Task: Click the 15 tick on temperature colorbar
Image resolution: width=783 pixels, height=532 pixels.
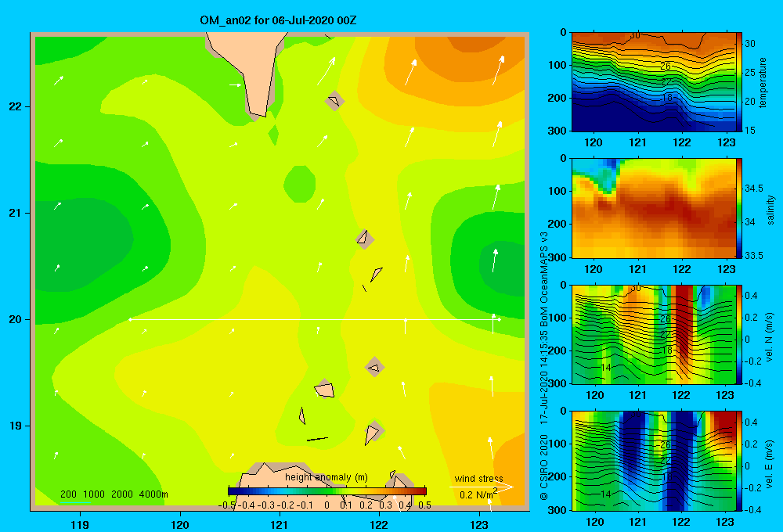Action: pyautogui.click(x=750, y=130)
